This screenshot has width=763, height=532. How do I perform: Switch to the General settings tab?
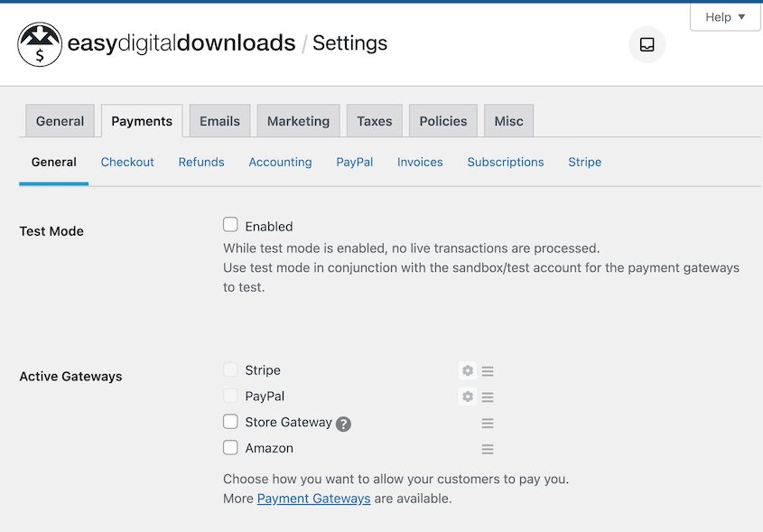[60, 121]
